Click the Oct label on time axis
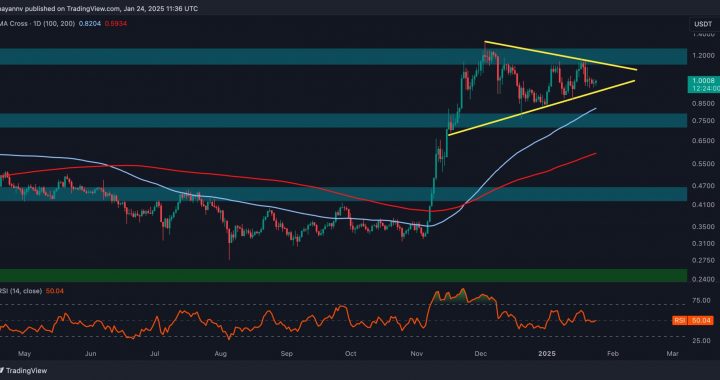The width and height of the screenshot is (720, 380). [350, 354]
